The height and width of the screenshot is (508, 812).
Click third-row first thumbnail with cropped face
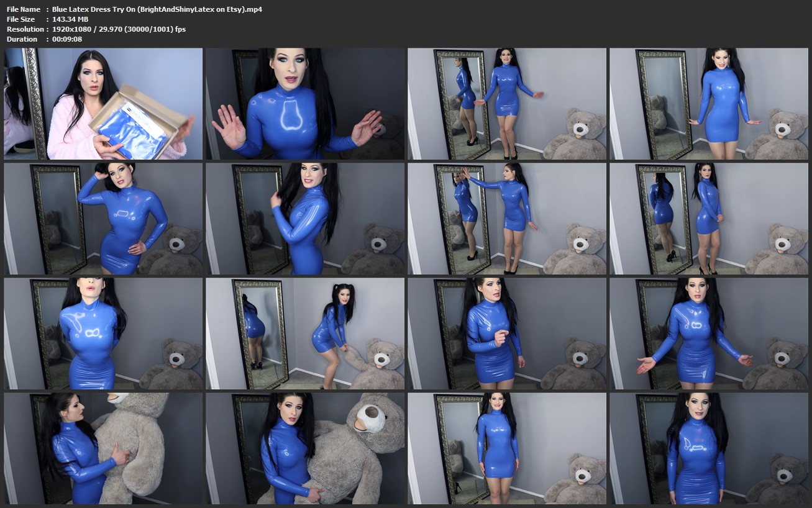(x=103, y=333)
